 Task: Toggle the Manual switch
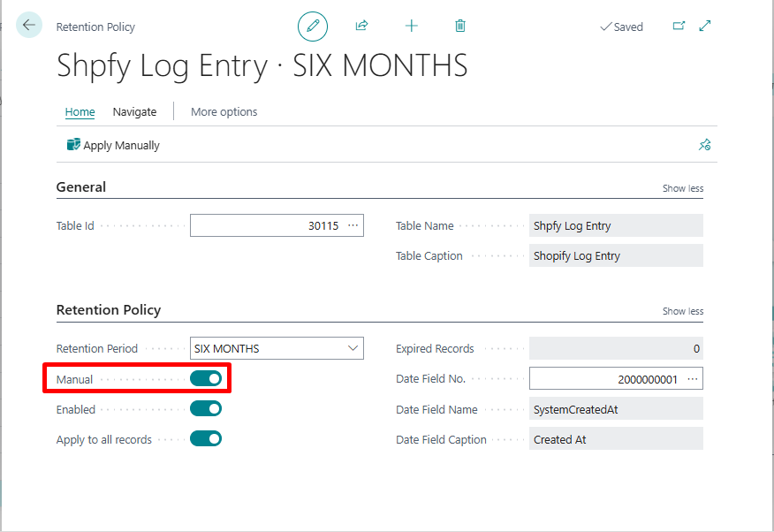(x=206, y=378)
